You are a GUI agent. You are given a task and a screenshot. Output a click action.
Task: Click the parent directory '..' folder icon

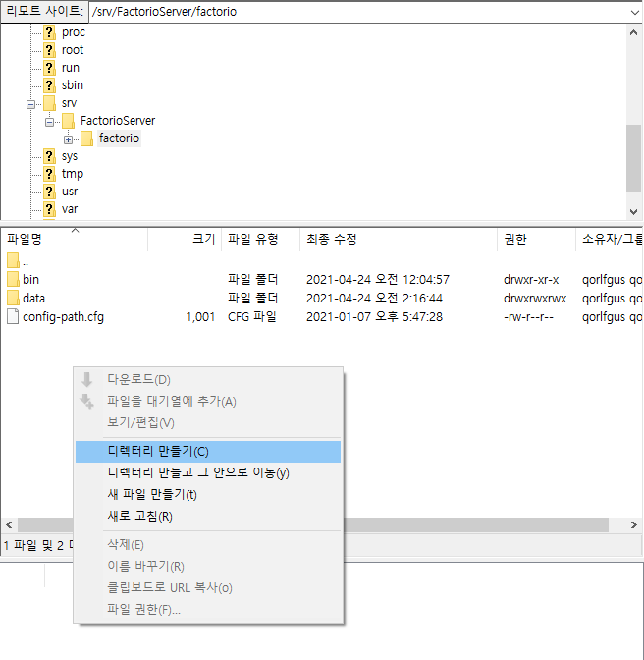13,261
